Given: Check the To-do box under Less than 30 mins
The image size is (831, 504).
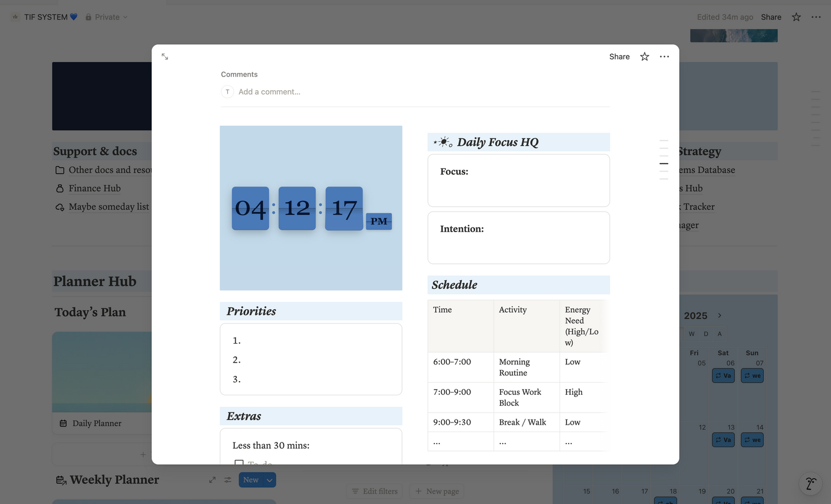Looking at the screenshot, I should [239, 462].
